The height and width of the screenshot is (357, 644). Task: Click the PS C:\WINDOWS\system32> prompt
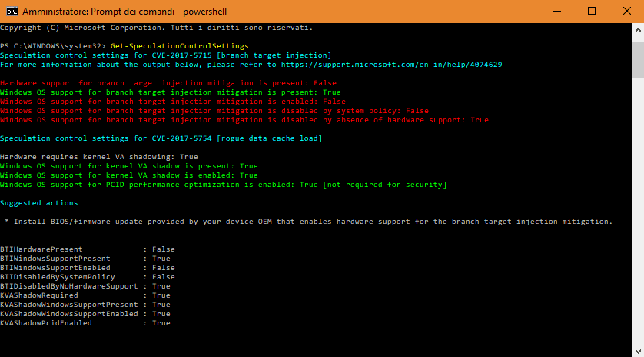click(53, 46)
